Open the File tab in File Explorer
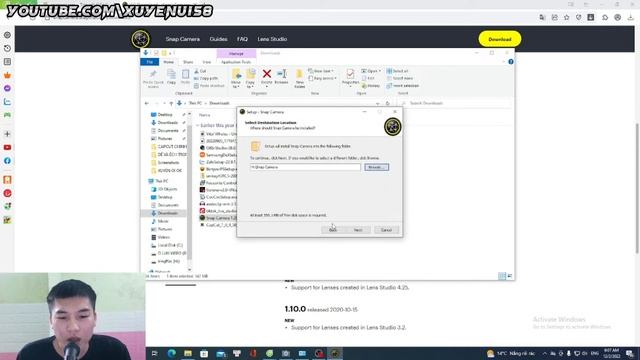This screenshot has width=640, height=360. point(149,62)
